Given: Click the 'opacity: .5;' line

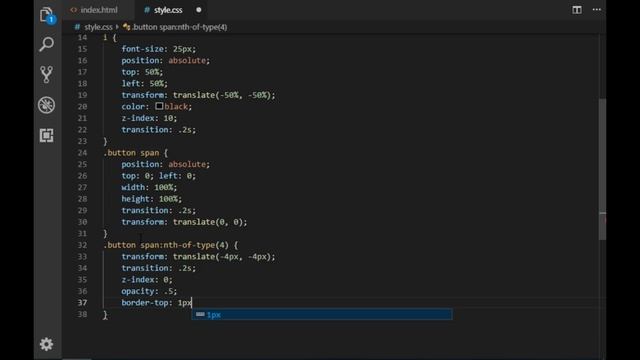Looking at the screenshot, I should (x=149, y=291).
